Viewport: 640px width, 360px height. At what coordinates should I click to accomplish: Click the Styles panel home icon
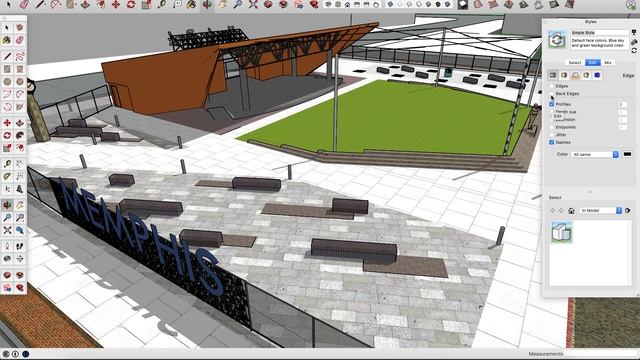571,211
